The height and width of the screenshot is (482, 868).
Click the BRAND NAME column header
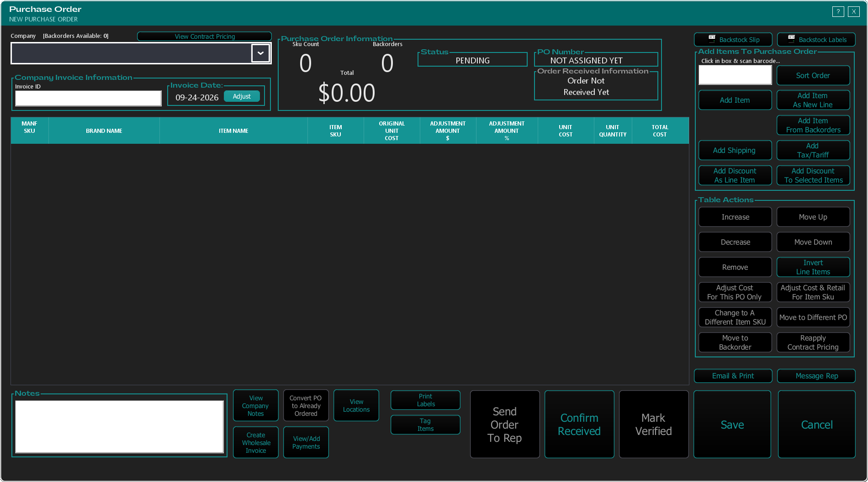click(104, 131)
